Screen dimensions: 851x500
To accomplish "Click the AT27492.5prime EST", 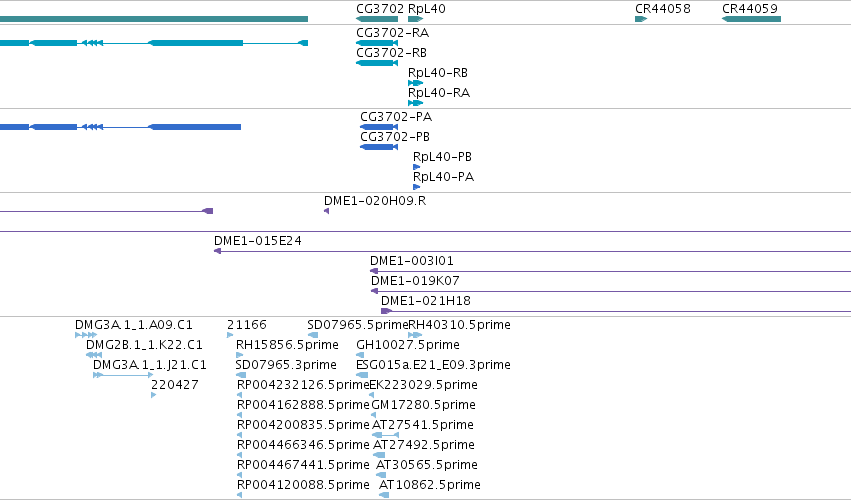I will point(379,455).
